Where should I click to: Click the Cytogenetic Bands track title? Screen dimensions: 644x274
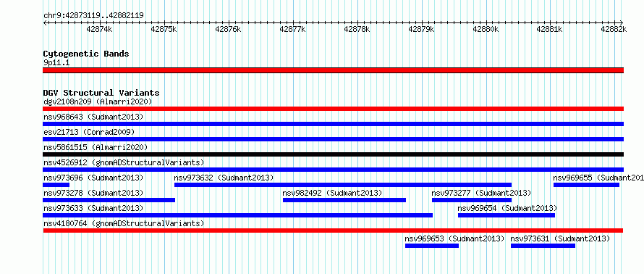coord(86,54)
